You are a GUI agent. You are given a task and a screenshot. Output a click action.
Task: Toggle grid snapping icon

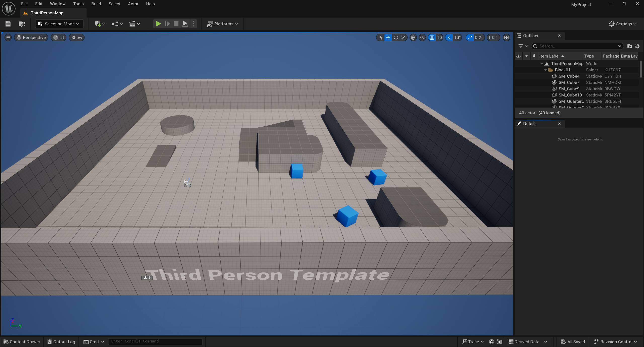click(432, 37)
